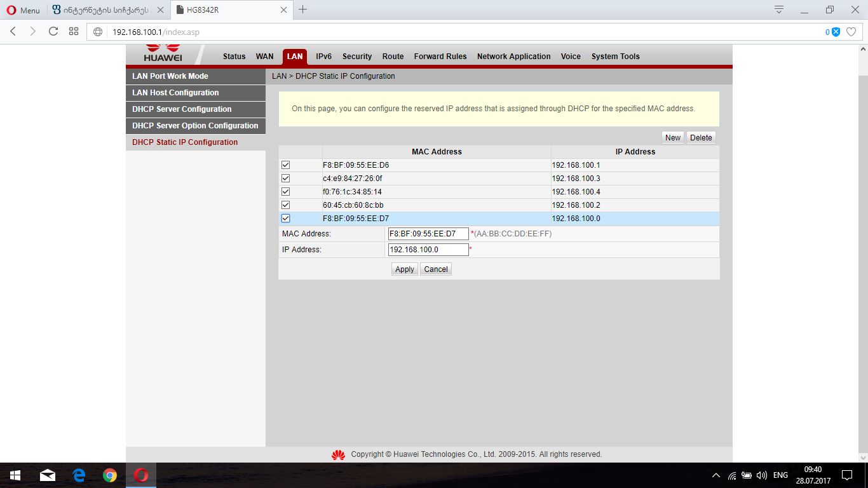Click the browser forward arrow

(33, 32)
